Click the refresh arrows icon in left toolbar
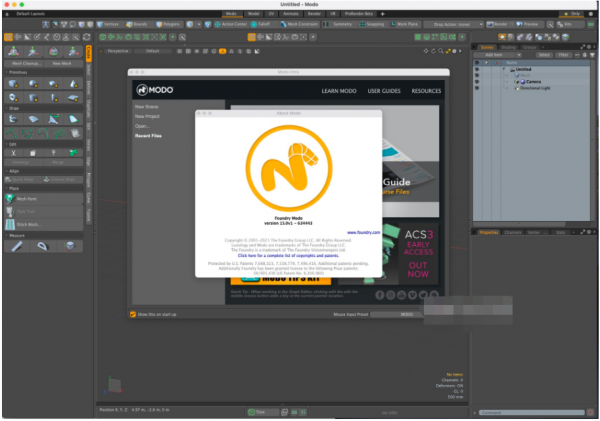The image size is (600, 421). 86,37
